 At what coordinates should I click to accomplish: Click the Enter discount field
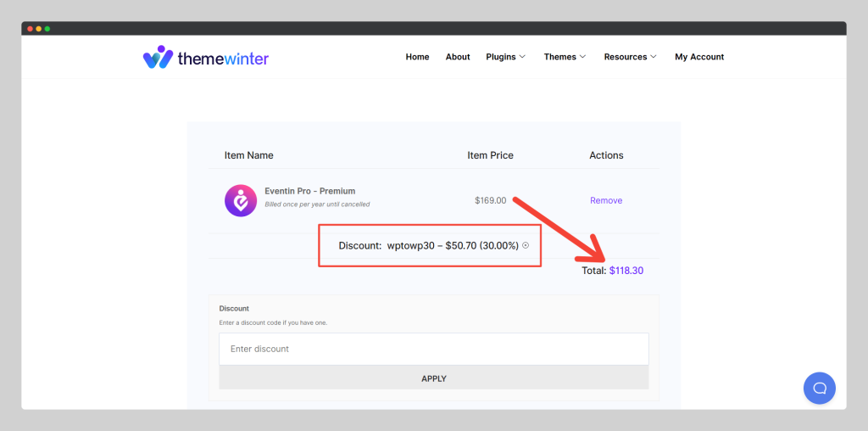point(434,349)
